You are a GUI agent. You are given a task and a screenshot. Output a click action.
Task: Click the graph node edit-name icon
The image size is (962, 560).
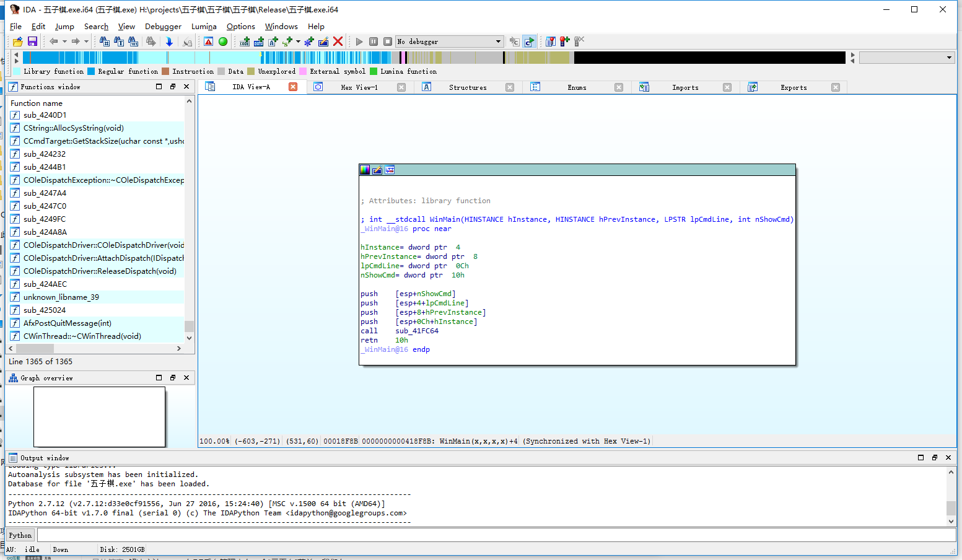point(377,170)
